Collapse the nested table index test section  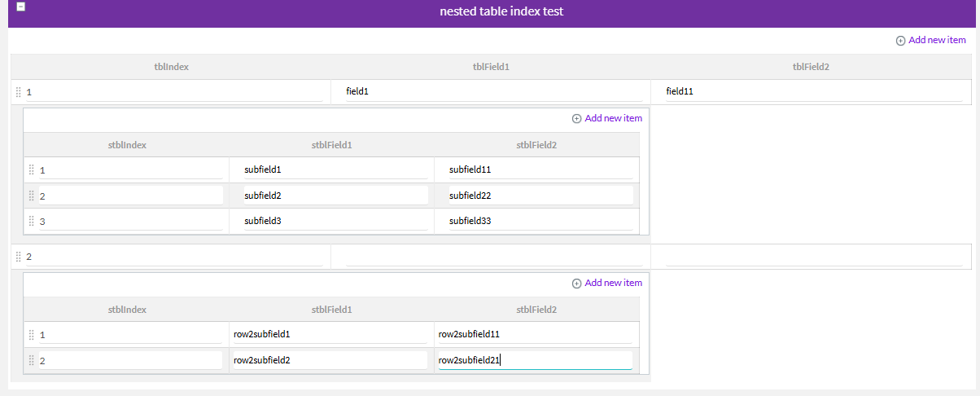[x=20, y=7]
